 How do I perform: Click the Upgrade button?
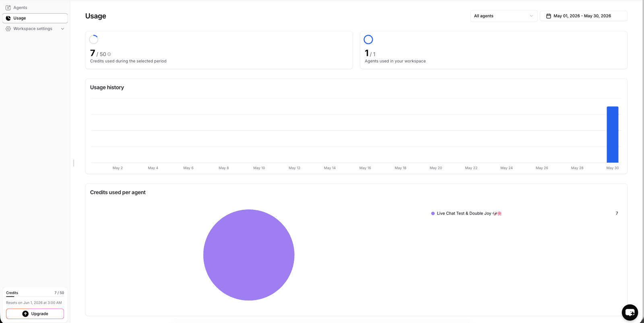[35, 314]
